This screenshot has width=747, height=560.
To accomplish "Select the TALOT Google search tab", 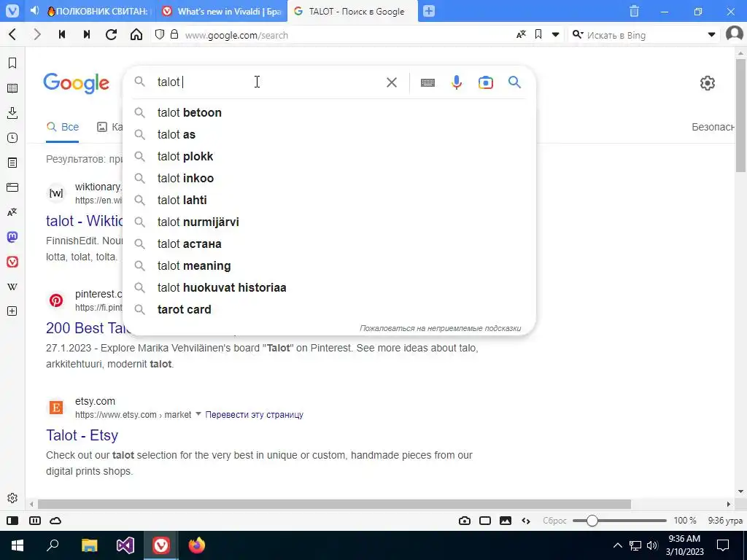I will tap(352, 11).
